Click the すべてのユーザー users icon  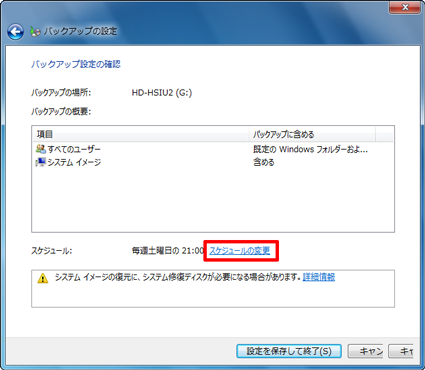(x=41, y=149)
